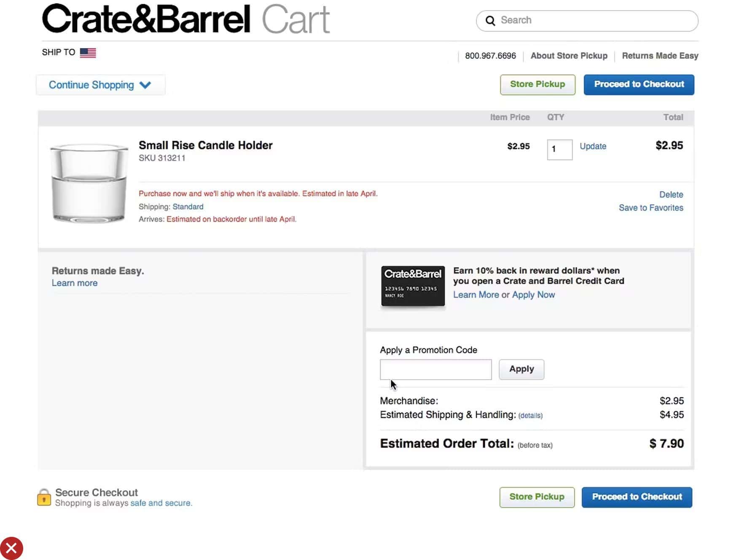This screenshot has height=560, width=742.
Task: Click the US flag ship-to icon
Action: click(88, 53)
